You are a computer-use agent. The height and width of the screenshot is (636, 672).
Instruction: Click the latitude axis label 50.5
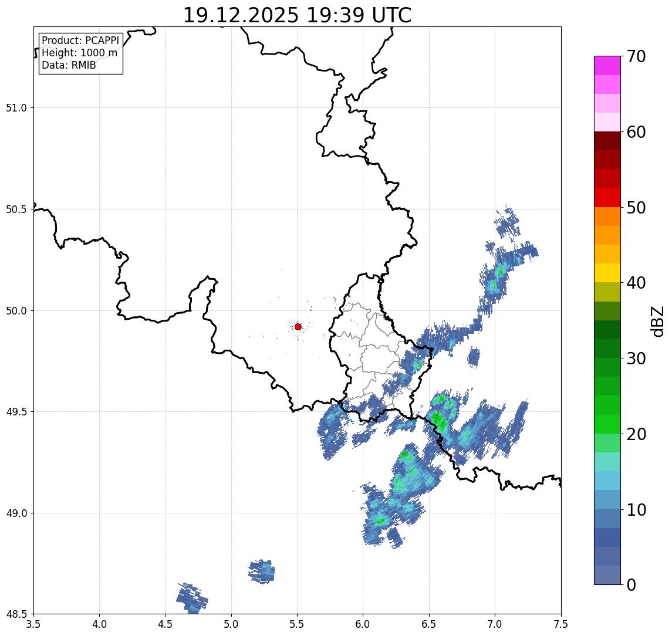[16, 209]
